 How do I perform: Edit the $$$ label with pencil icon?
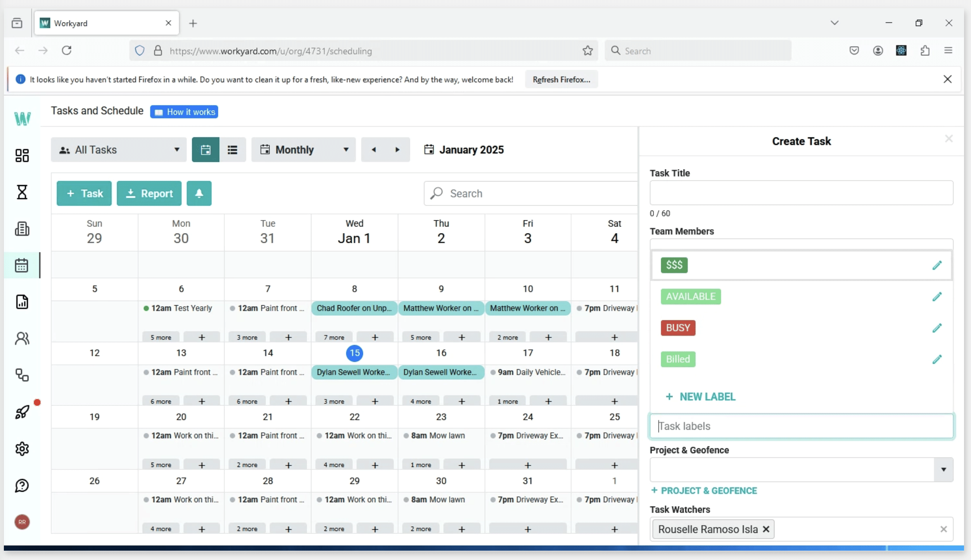click(937, 265)
